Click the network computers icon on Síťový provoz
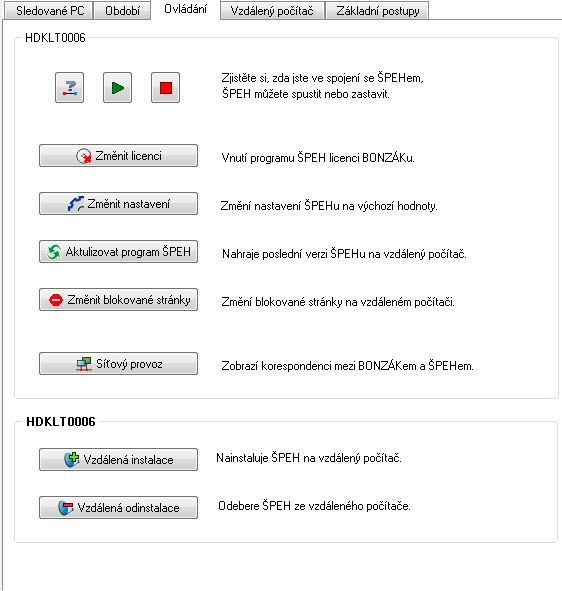 point(84,364)
